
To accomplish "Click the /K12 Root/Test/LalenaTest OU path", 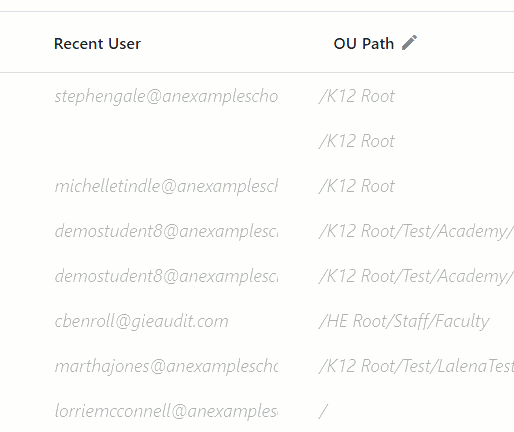I will 416,366.
